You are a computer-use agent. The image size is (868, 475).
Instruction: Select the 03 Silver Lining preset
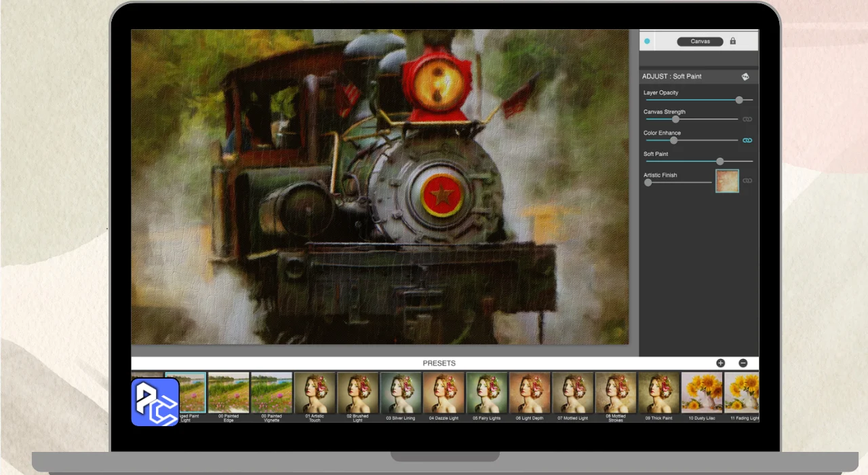pyautogui.click(x=401, y=397)
